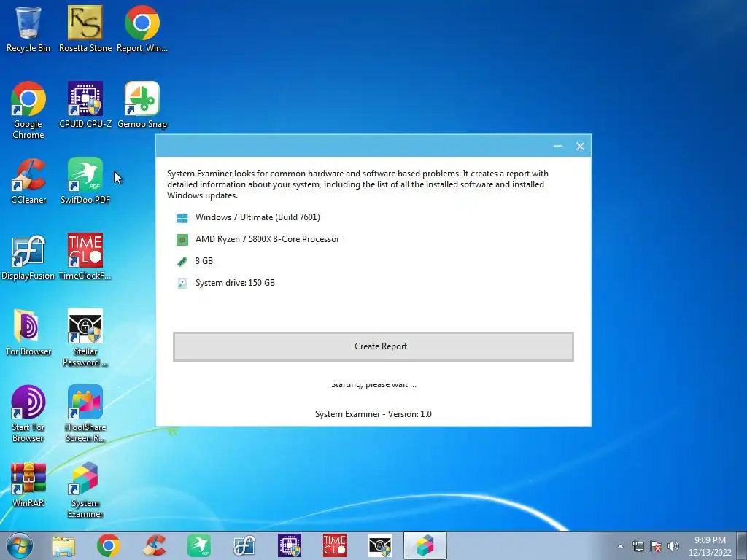
Task: Select the Report_Win... Chrome file icon
Action: (142, 28)
